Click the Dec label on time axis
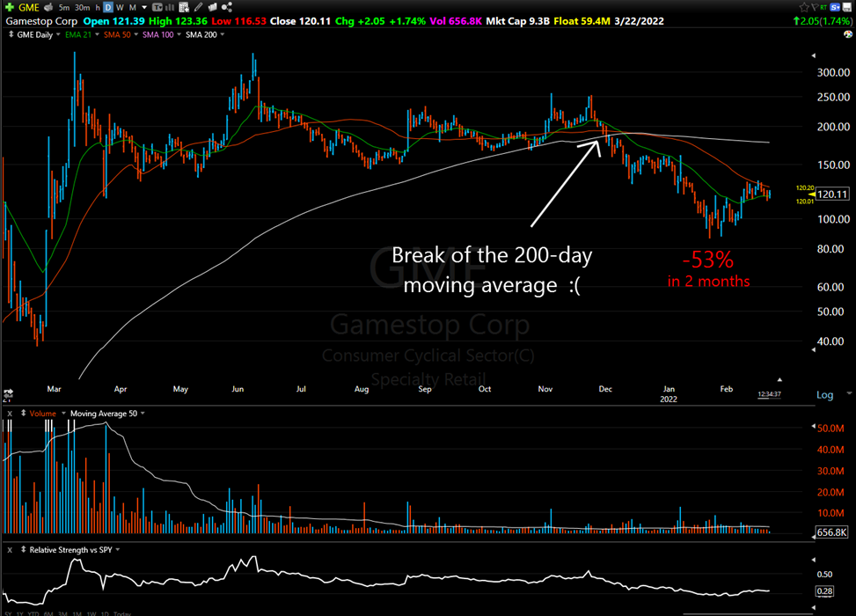The image size is (856, 616). [x=605, y=389]
